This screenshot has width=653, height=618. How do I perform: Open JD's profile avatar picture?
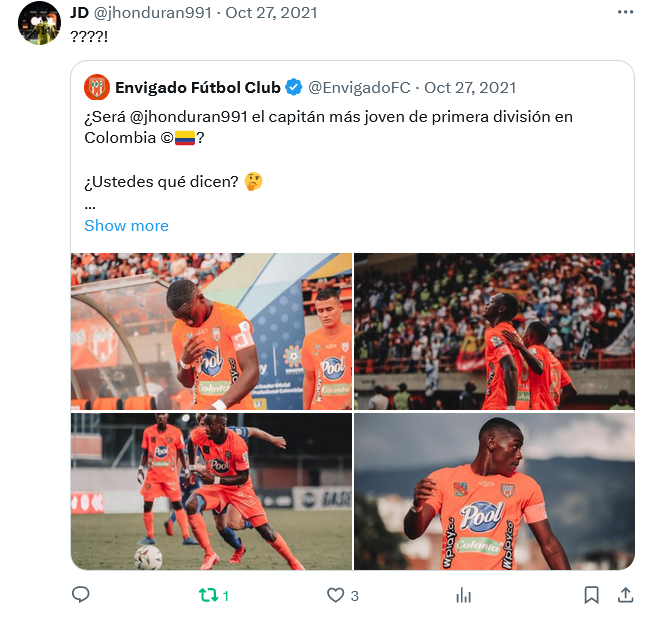tap(39, 23)
